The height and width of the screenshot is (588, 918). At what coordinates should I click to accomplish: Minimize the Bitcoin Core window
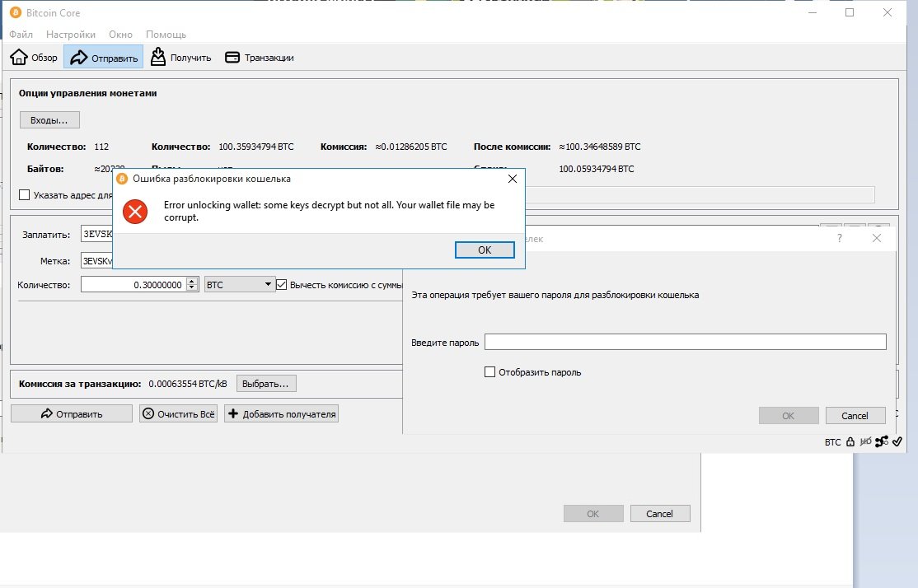(x=813, y=12)
